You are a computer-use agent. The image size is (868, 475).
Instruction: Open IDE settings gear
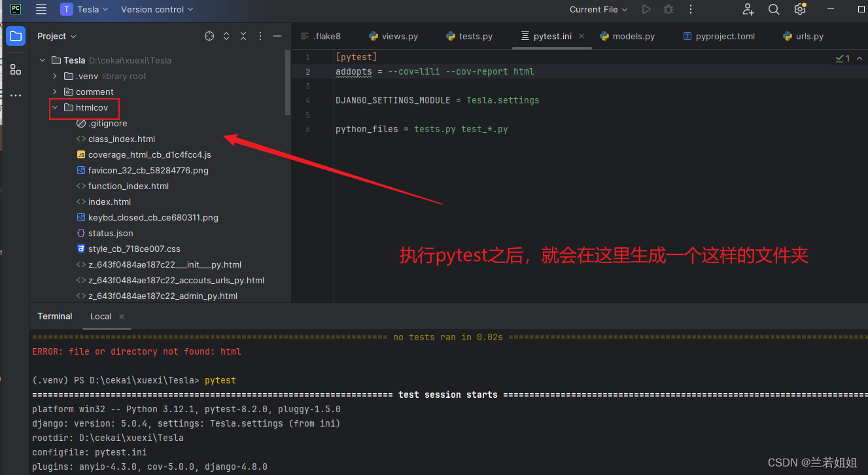point(799,9)
